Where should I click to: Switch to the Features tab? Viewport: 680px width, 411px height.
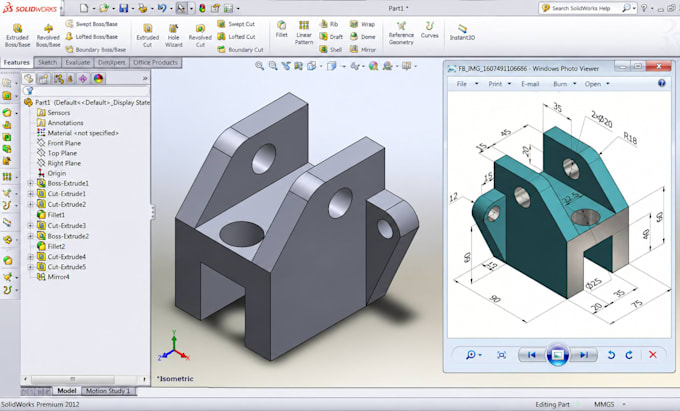16,62
